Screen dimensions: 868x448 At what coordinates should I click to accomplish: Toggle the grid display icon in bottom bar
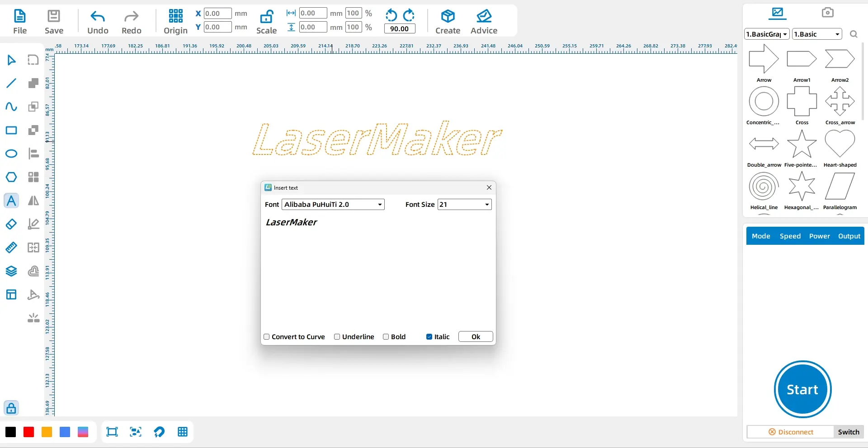183,432
